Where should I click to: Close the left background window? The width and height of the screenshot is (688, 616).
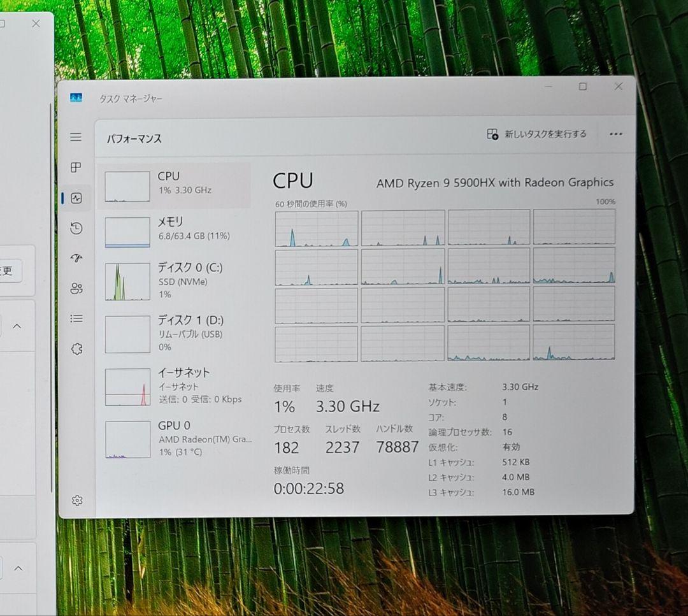click(x=36, y=24)
